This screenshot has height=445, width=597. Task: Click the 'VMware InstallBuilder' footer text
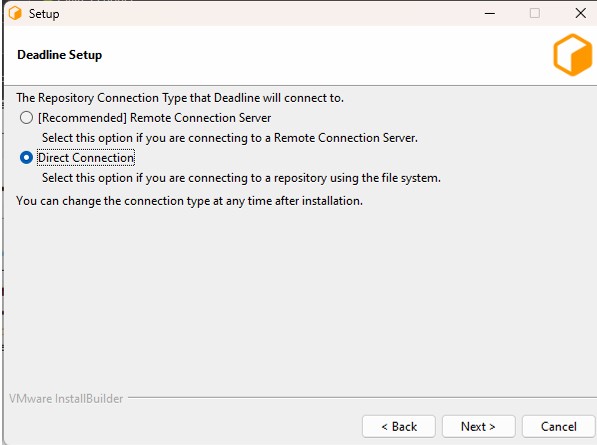(66, 399)
